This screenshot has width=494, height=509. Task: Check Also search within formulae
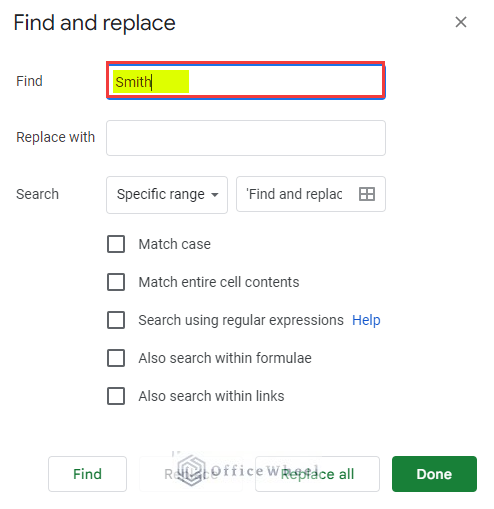coord(116,358)
